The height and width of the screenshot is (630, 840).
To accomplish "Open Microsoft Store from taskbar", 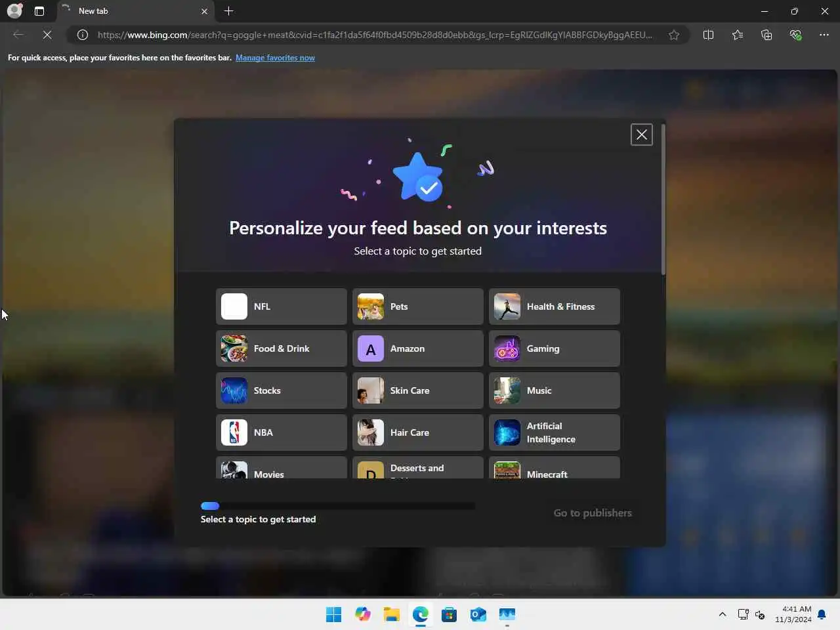I will pyautogui.click(x=450, y=614).
